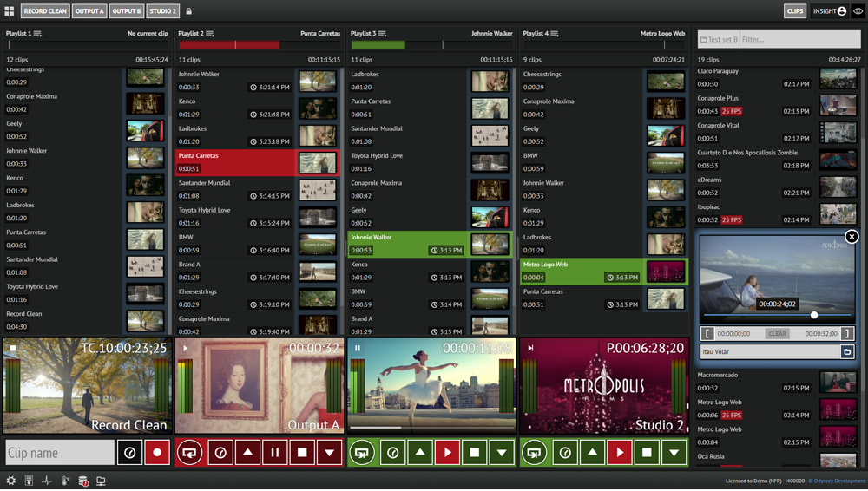Open Playlist 3 menu icon
Image resolution: width=868 pixels, height=491 pixels.
tap(382, 34)
